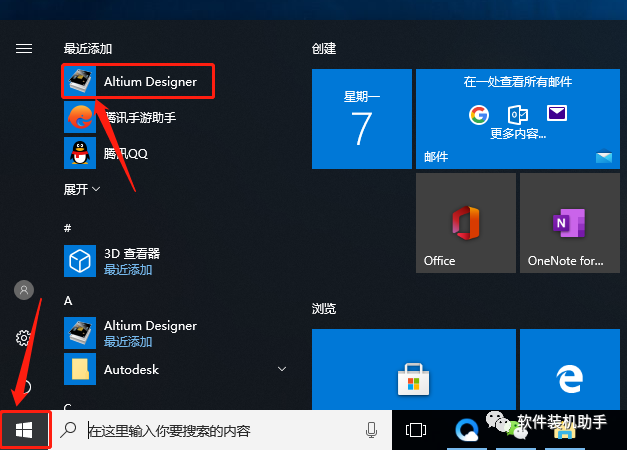Open the Microsoft Edge tile
The image size is (627, 450).
pyautogui.click(x=570, y=369)
